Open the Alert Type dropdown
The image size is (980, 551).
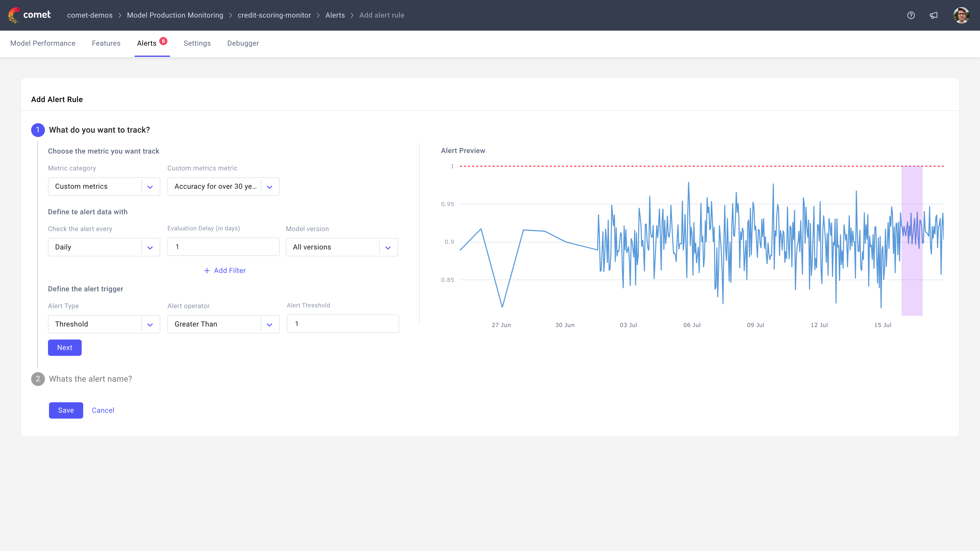pyautogui.click(x=104, y=324)
